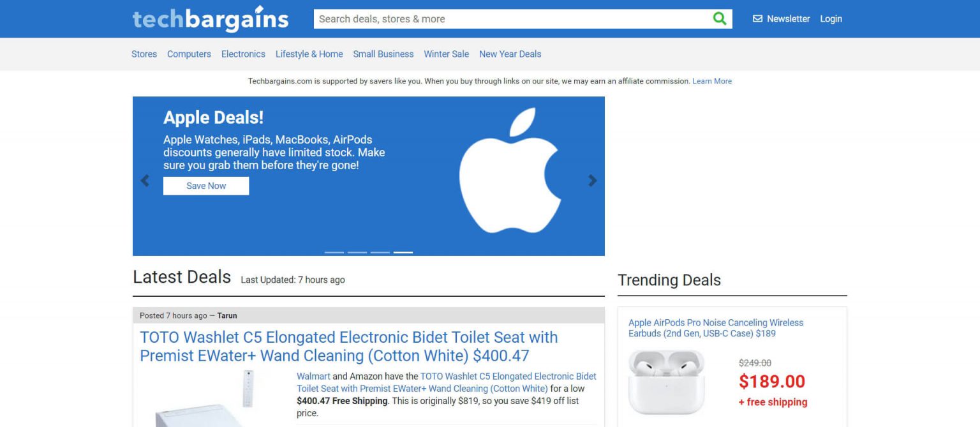This screenshot has height=427, width=980.
Task: Advance carousel with next arrow
Action: point(593,181)
